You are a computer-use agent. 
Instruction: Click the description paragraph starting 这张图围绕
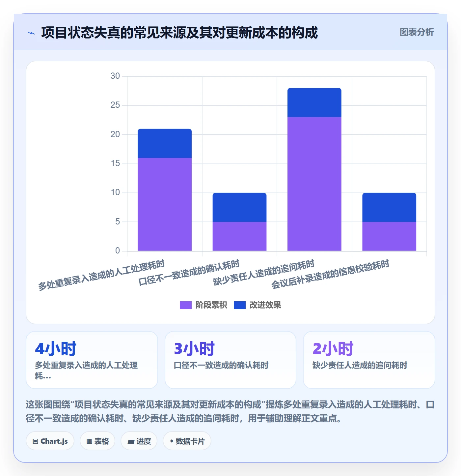tap(230, 411)
